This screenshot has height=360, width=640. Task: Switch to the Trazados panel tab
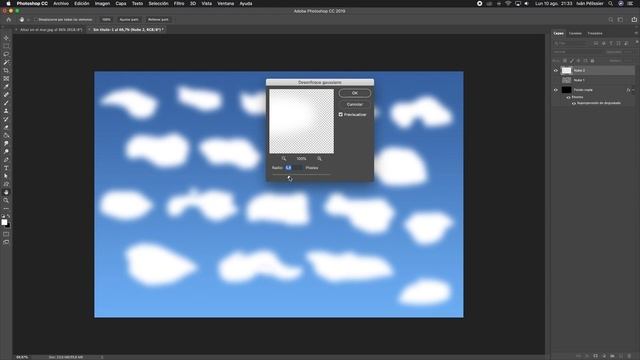point(595,33)
